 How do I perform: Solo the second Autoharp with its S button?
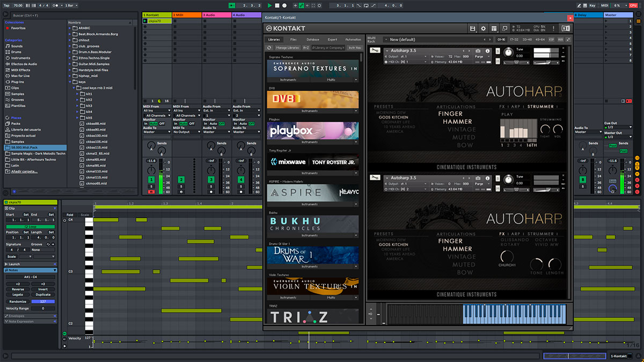click(497, 179)
